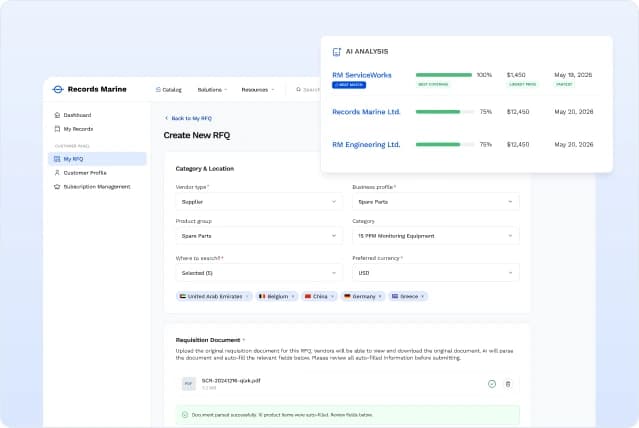Screen dimensions: 639x428
Task: Click the document parsed success message
Action: 348,415
